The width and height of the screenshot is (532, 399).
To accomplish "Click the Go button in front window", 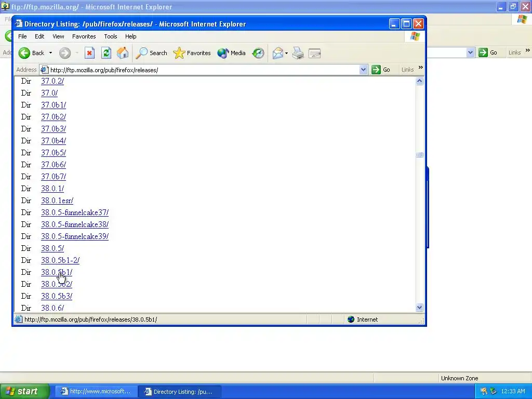I will click(x=381, y=70).
